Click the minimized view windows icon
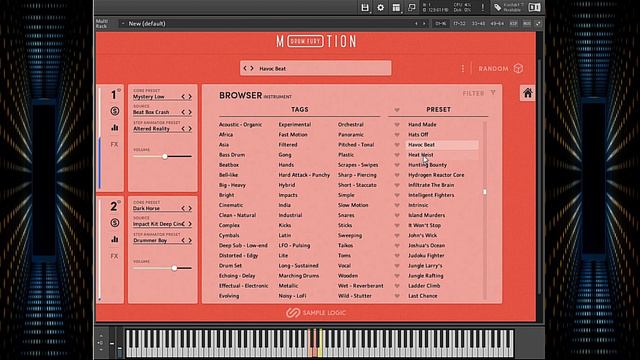The image size is (640, 360). [x=411, y=7]
